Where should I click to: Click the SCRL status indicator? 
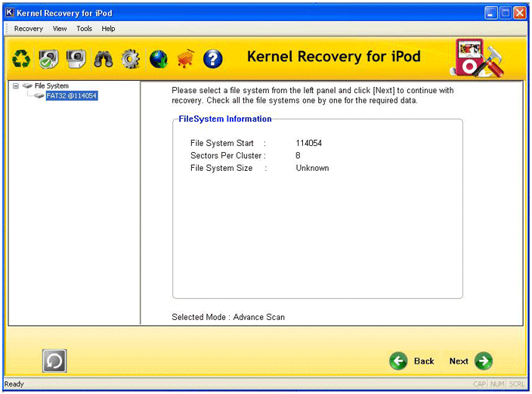pyautogui.click(x=516, y=384)
